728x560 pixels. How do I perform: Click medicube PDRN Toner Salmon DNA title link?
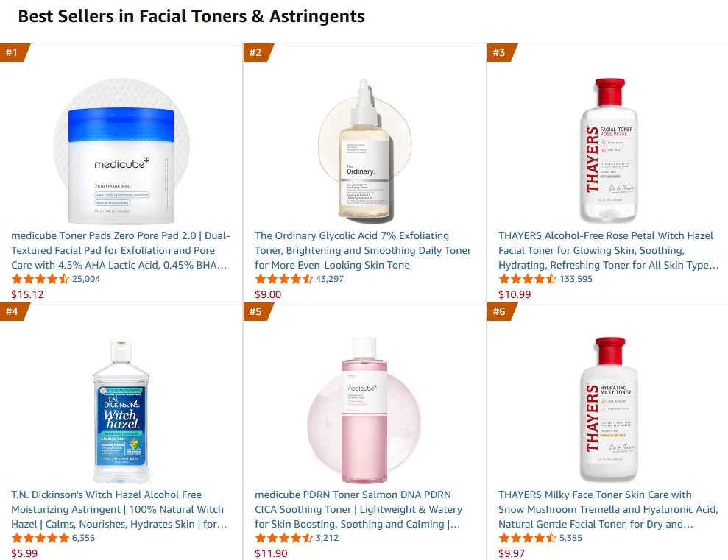pos(358,509)
